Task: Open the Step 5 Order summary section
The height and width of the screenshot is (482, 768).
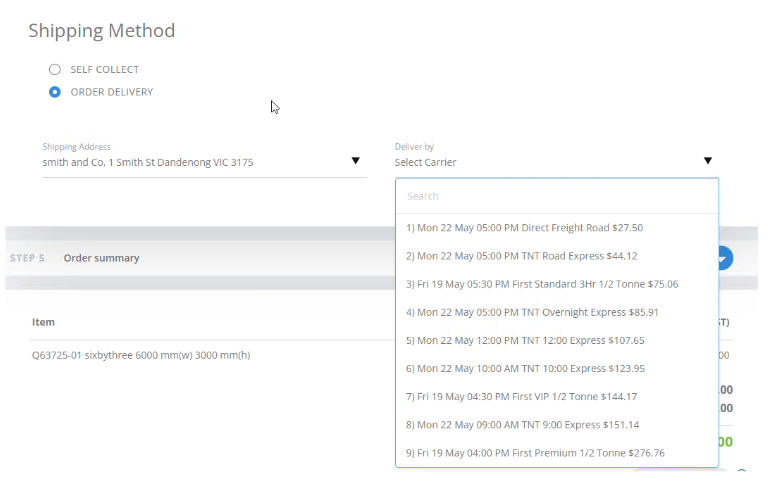Action: tap(101, 258)
